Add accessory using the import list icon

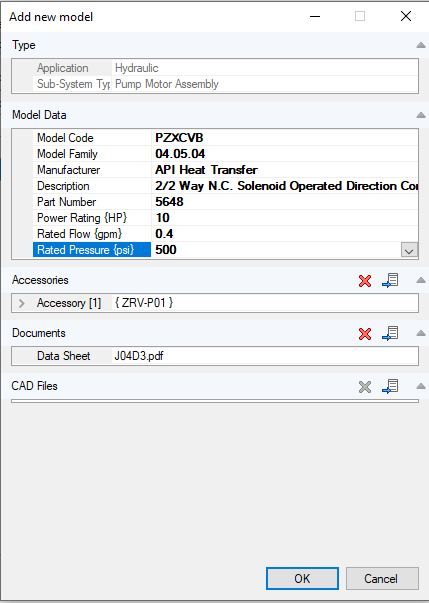390,280
